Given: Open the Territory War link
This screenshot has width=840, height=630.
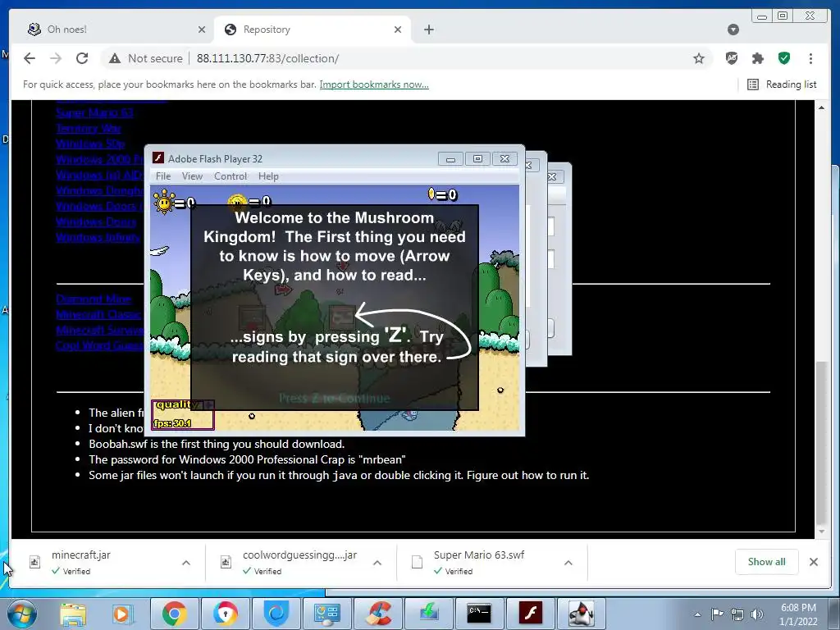Looking at the screenshot, I should [x=89, y=129].
